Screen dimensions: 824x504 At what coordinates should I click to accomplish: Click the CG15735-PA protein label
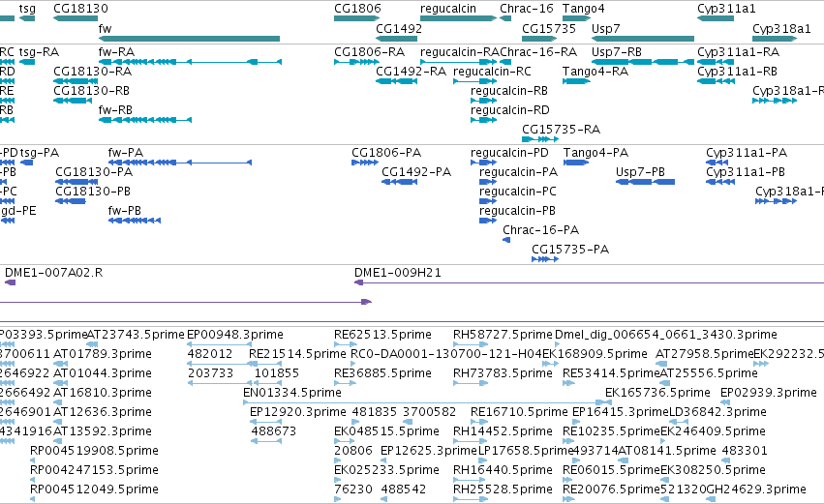[570, 250]
